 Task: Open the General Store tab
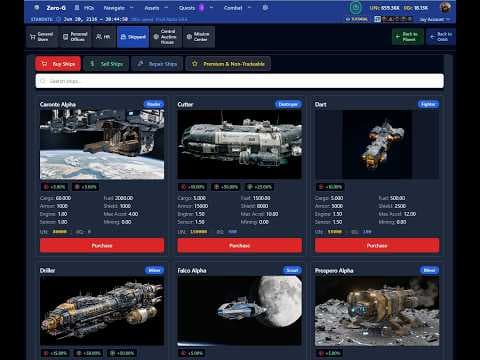coord(42,37)
